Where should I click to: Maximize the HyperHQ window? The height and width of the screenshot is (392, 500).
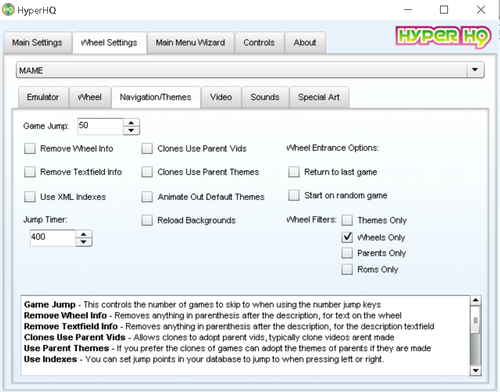[444, 10]
